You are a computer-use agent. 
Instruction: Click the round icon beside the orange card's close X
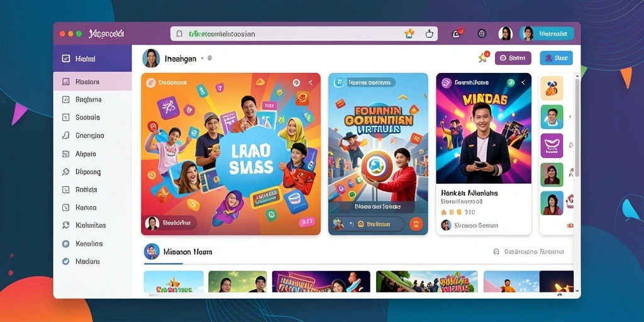pos(296,83)
